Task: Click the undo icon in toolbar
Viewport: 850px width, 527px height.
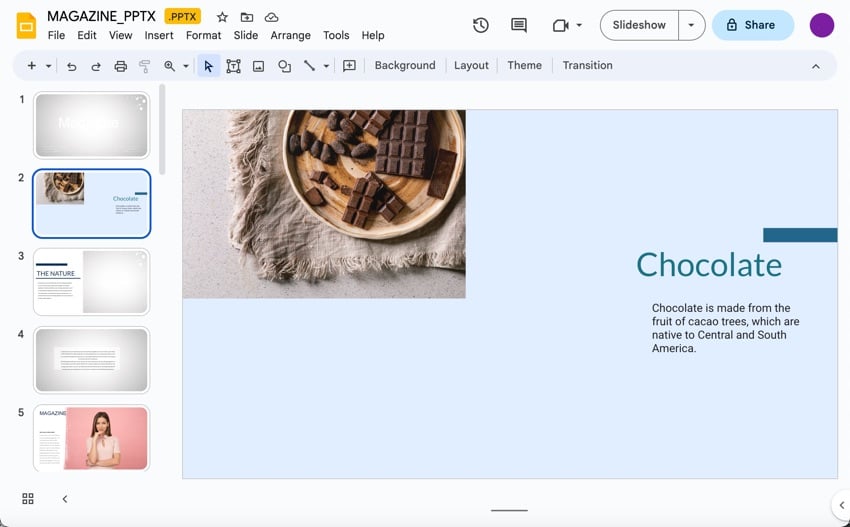Action: (71, 66)
